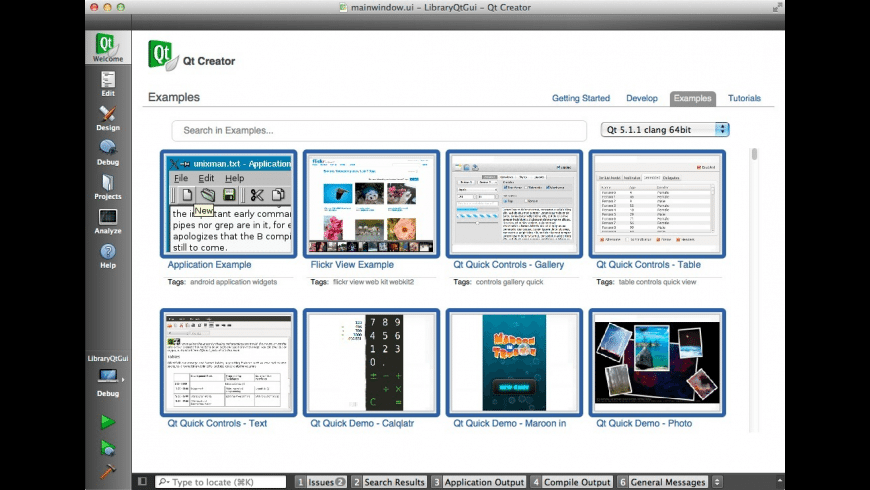Open Qt Quick Controls Gallery thumbnail
Screen dimensions: 870x490
[x=514, y=204]
